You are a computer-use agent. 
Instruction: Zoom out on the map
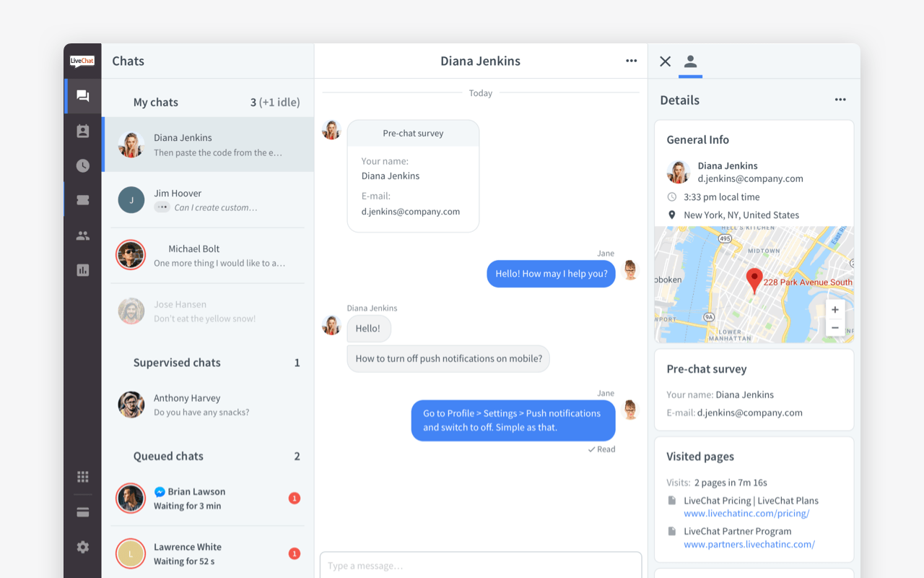pyautogui.click(x=835, y=327)
